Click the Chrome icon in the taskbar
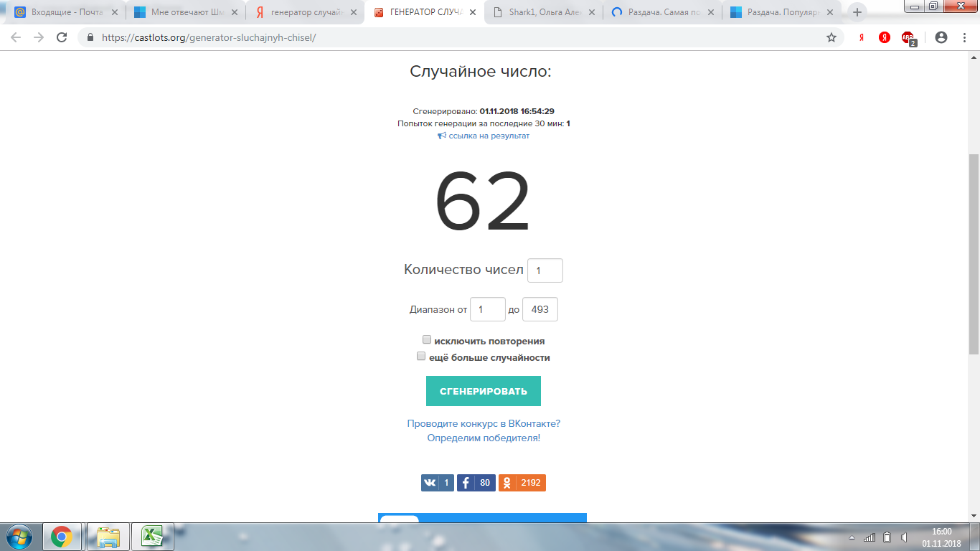980x551 pixels. 62,537
